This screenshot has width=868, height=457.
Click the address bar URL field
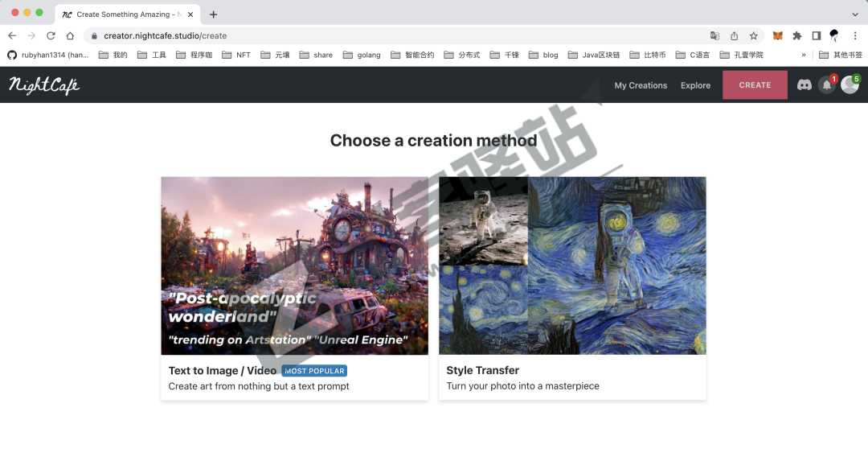[x=402, y=35]
